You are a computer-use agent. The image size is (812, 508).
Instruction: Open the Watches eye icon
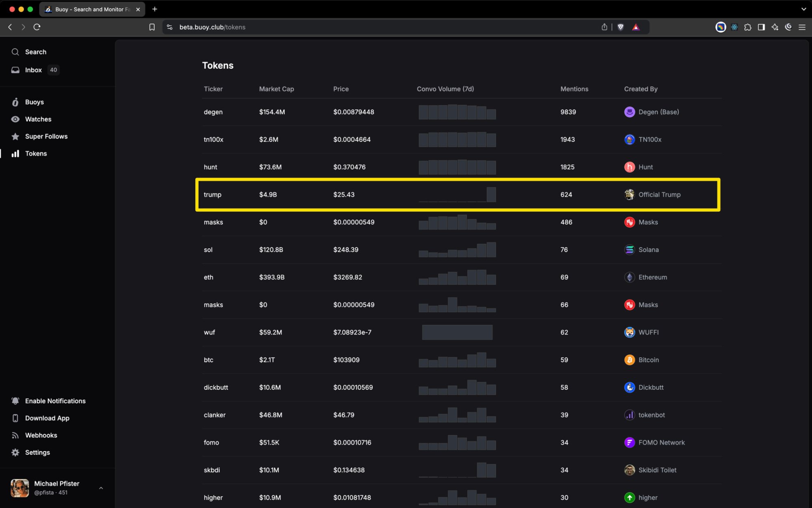15,119
